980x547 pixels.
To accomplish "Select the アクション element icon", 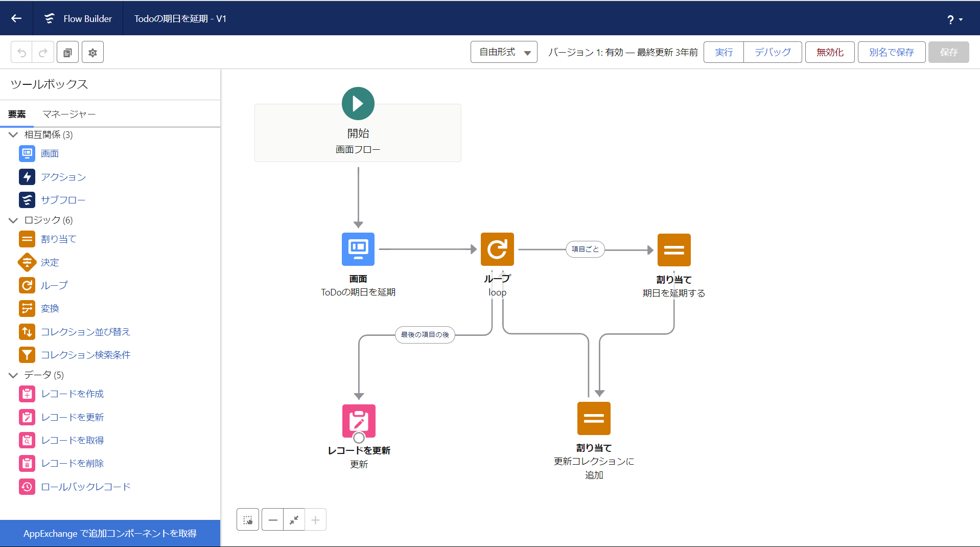I will pyautogui.click(x=27, y=177).
